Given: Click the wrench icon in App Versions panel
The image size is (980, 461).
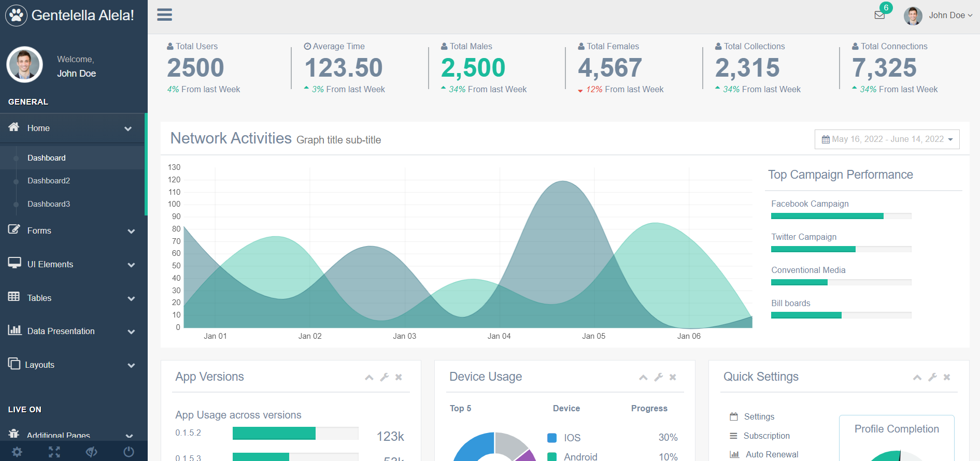Looking at the screenshot, I should coord(384,377).
